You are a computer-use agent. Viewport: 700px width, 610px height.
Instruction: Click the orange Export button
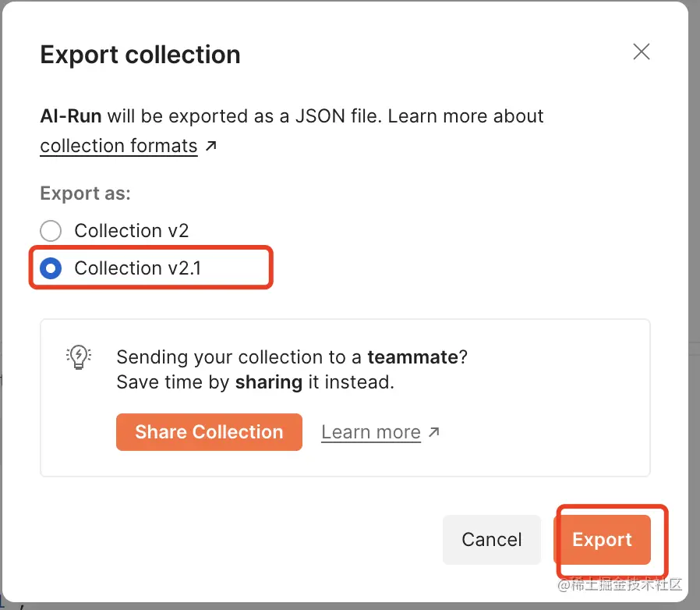pyautogui.click(x=602, y=539)
